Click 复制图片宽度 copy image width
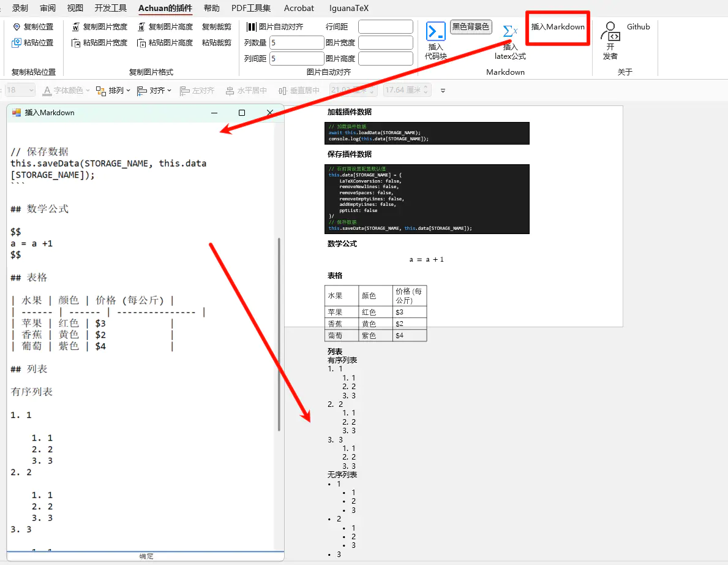 coord(99,27)
